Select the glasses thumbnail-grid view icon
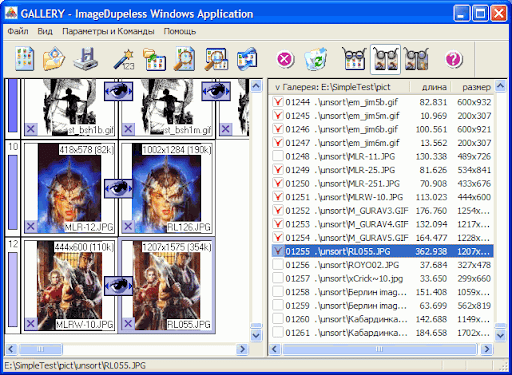Screen dimensions: 512x375 tap(354, 59)
